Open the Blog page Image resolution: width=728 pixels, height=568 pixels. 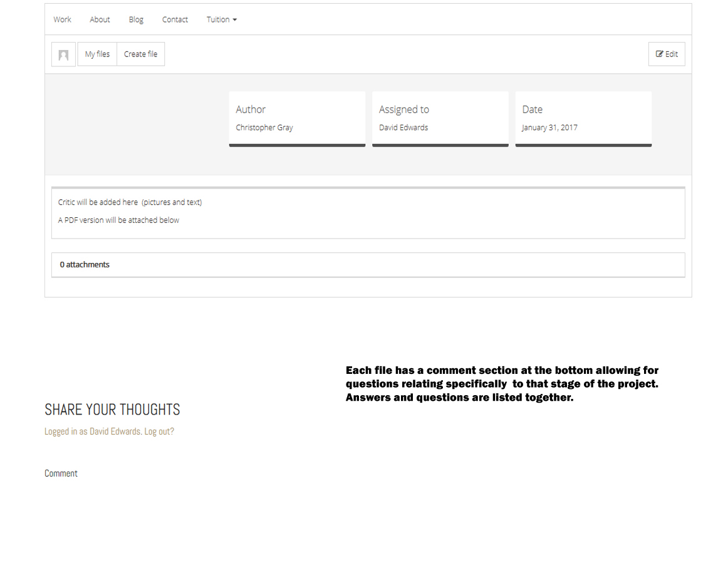(x=136, y=19)
